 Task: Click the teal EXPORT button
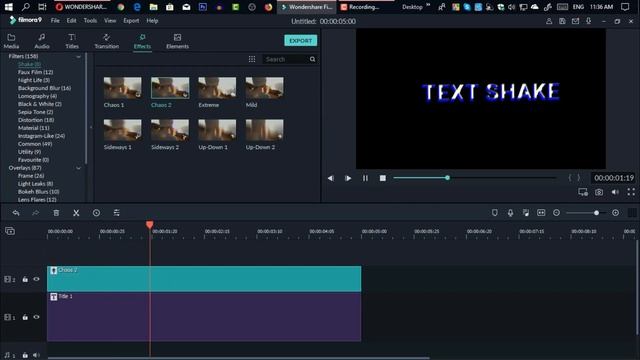[300, 40]
